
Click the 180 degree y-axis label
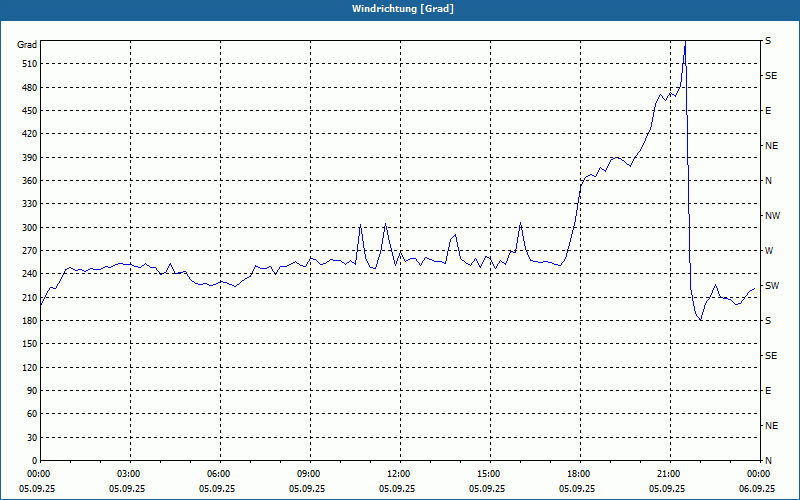(27, 321)
